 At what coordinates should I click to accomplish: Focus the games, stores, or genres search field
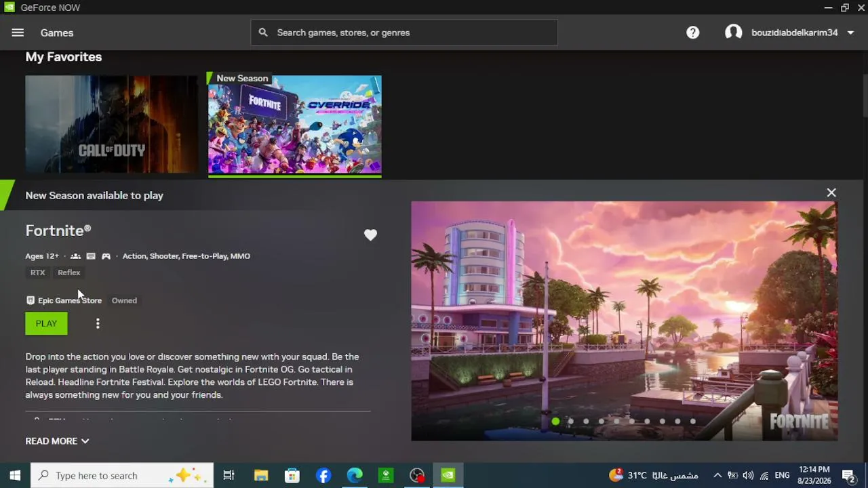(404, 33)
